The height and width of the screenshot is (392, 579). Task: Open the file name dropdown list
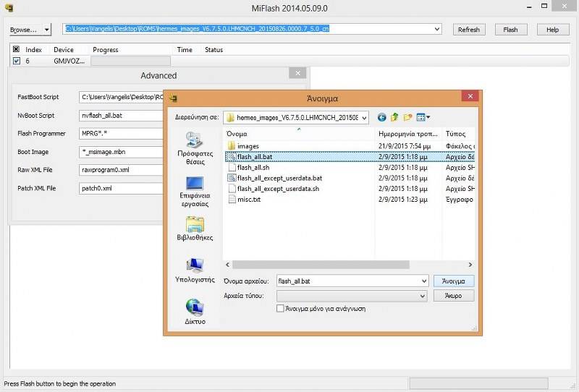tap(423, 281)
